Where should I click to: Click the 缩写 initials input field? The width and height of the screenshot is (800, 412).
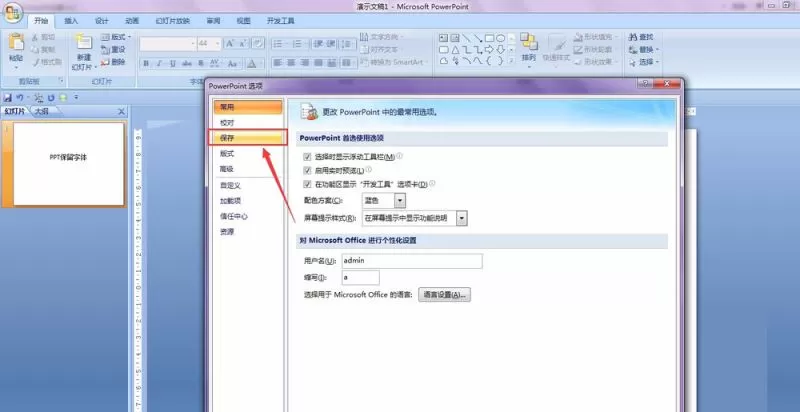[x=360, y=278]
